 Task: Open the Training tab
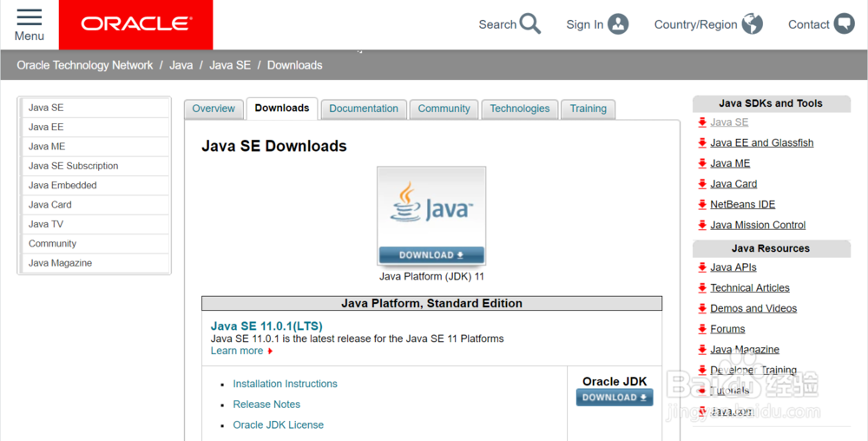pos(588,109)
